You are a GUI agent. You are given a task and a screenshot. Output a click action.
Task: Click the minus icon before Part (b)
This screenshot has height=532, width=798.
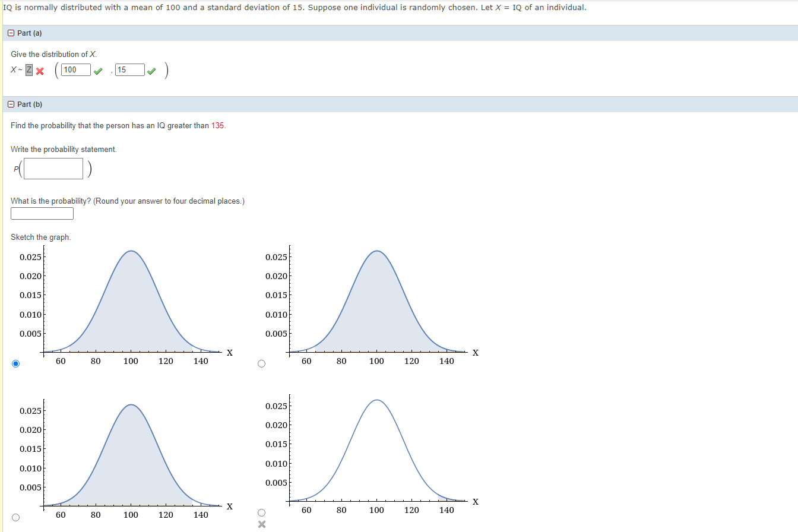pyautogui.click(x=11, y=104)
